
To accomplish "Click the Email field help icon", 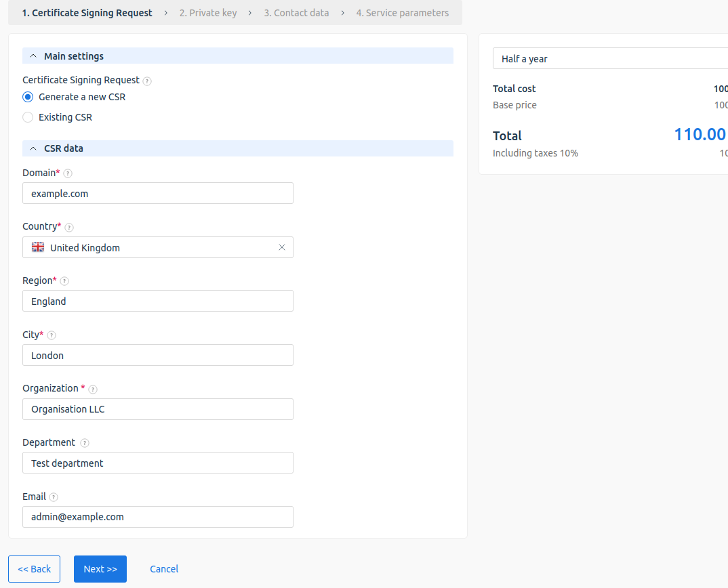I will (x=54, y=497).
